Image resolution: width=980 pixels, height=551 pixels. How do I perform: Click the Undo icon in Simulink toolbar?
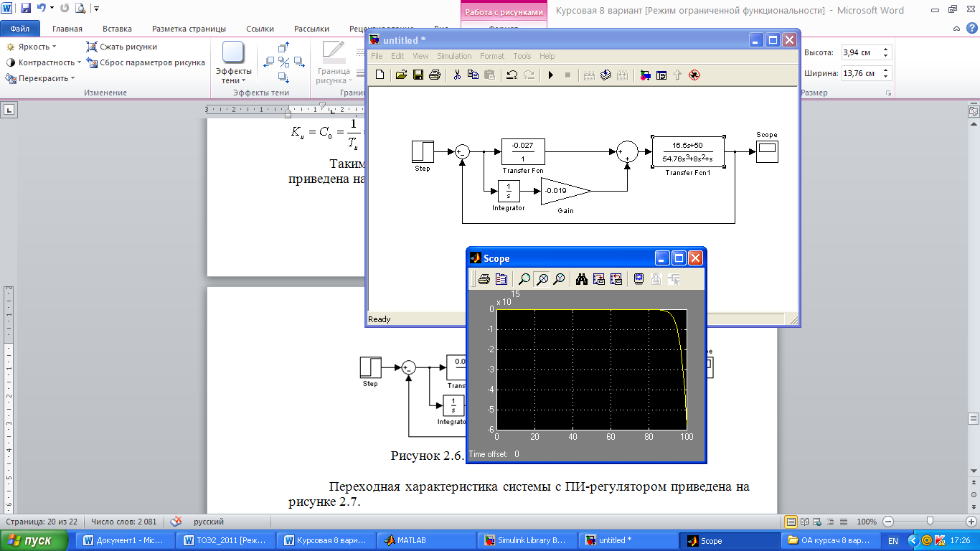tap(512, 75)
